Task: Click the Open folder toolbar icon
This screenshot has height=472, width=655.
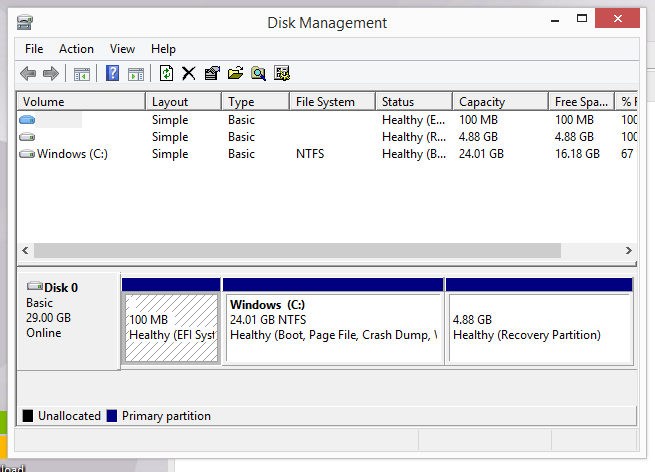Action: coord(235,73)
